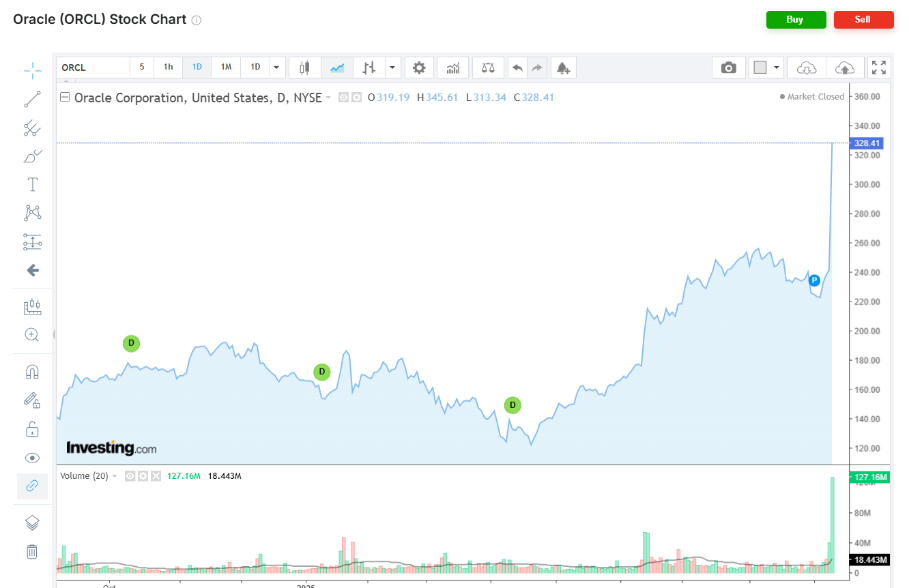
Task: Open the indicators chart icon
Action: tap(452, 68)
